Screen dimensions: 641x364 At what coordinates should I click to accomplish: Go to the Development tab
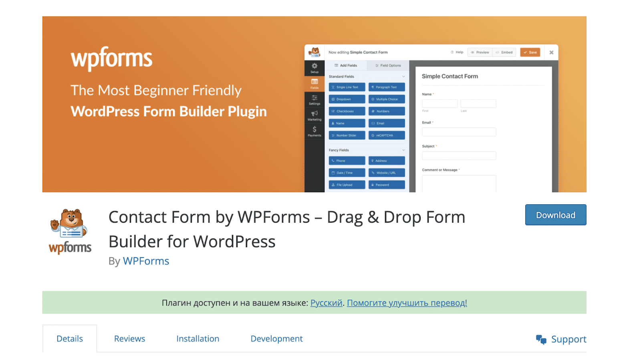[x=277, y=339]
